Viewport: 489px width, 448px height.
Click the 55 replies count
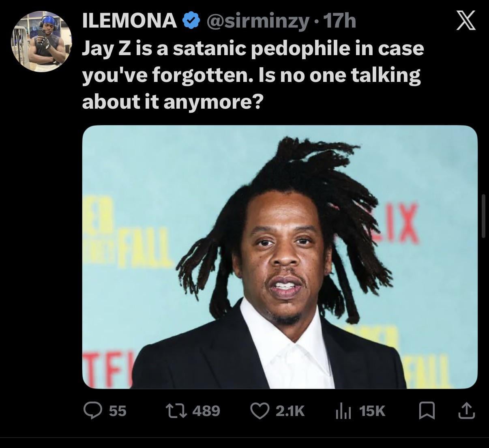click(118, 411)
